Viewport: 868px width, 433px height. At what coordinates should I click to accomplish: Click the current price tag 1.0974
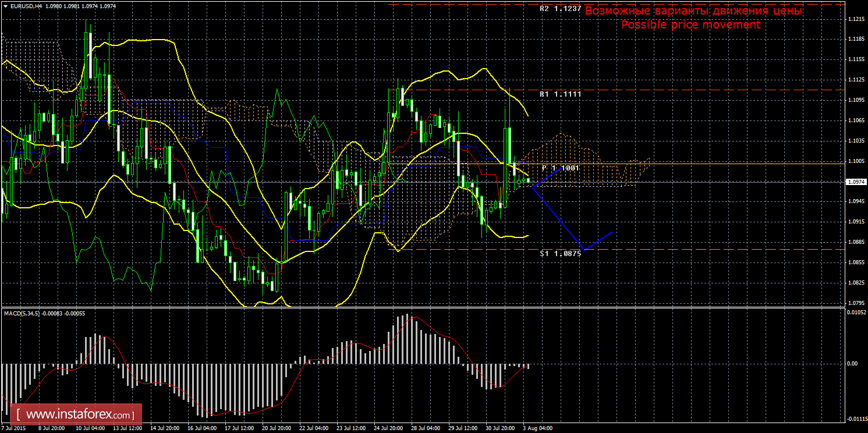[x=855, y=182]
